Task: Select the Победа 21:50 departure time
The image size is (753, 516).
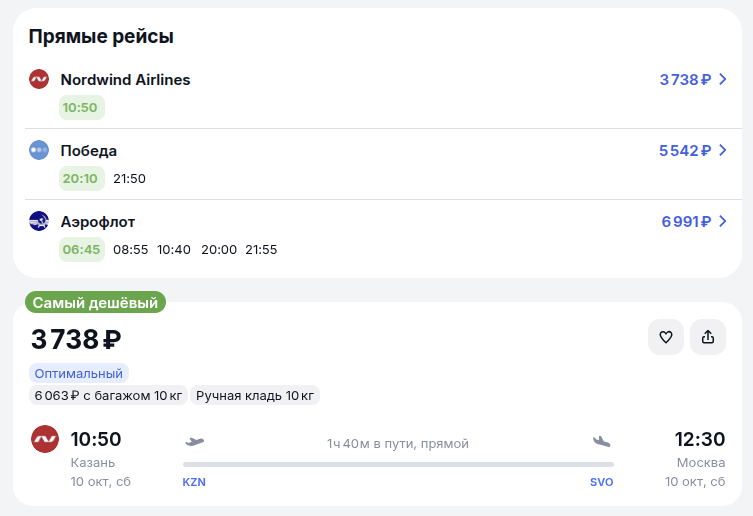Action: 129,179
